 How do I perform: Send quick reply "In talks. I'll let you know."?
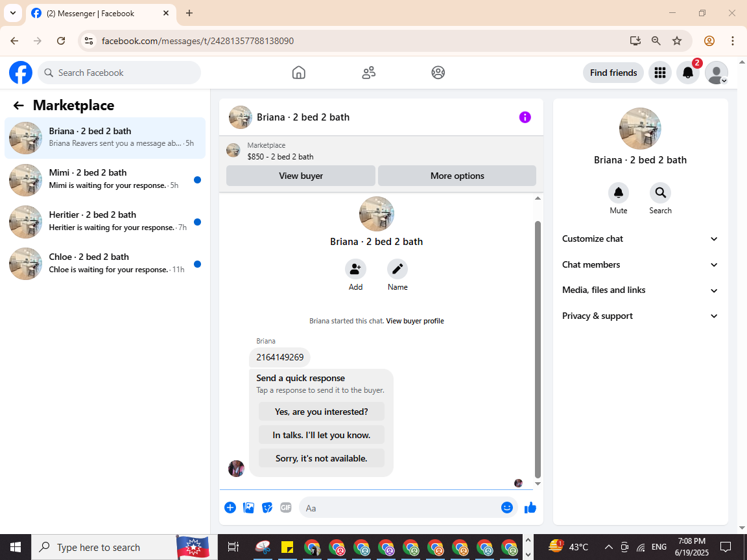[321, 436]
